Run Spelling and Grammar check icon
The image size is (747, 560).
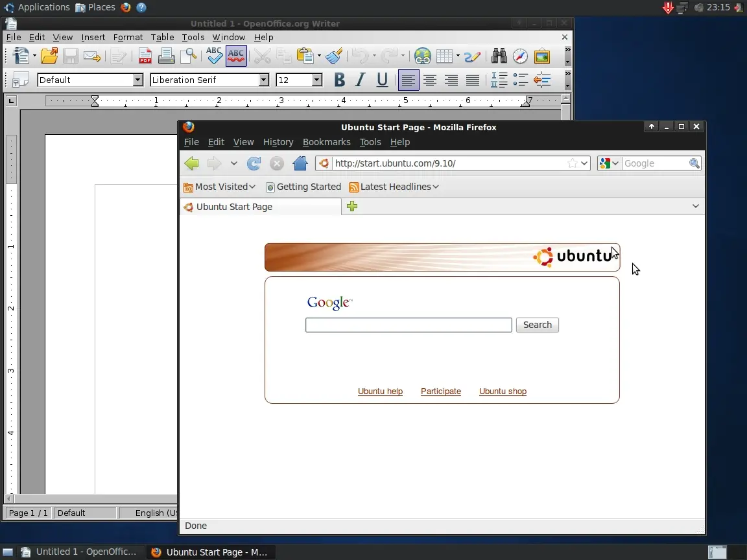(214, 56)
